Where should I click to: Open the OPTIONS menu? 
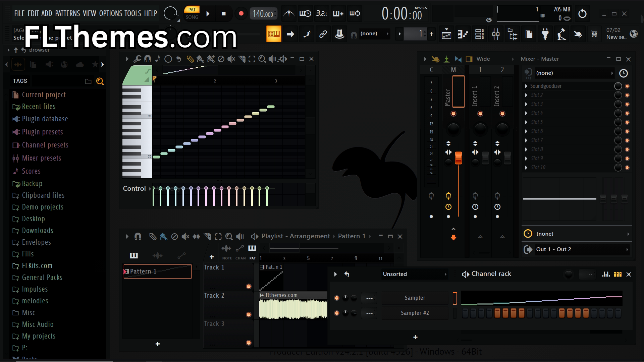[111, 13]
